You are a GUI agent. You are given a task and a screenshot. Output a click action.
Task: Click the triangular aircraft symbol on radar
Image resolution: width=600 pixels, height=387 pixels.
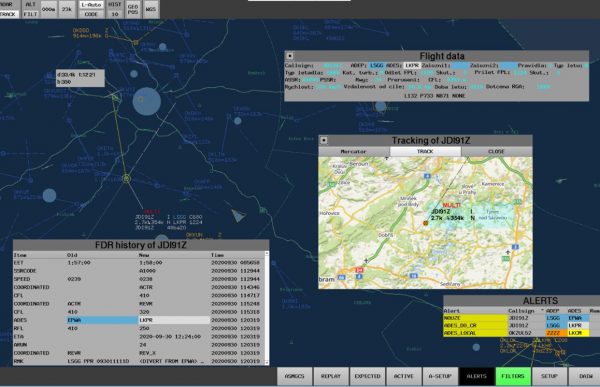click(238, 216)
